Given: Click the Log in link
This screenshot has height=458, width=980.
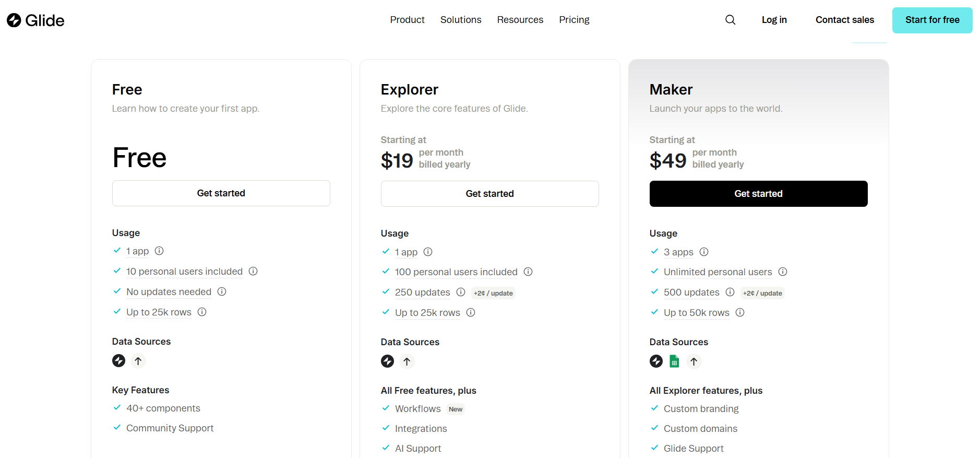Looking at the screenshot, I should click(774, 20).
